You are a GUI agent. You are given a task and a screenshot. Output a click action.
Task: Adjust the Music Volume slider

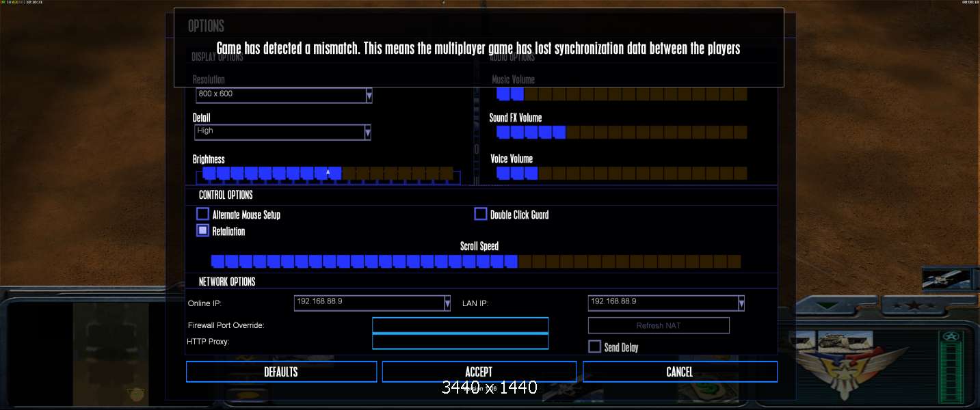(621, 94)
